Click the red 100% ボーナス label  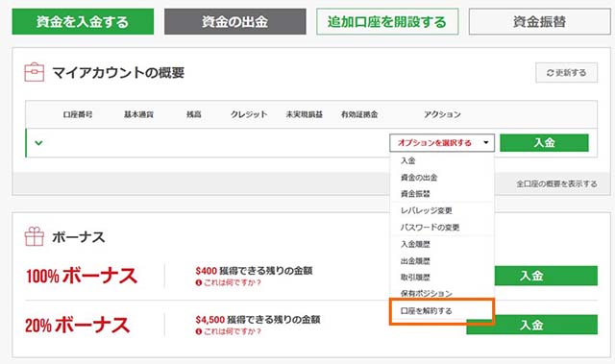click(x=82, y=276)
